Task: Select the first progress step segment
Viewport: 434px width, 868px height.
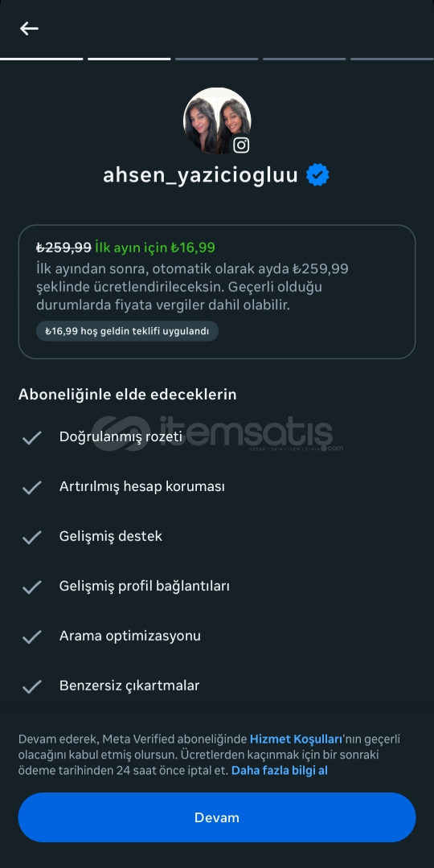Action: coord(42,59)
